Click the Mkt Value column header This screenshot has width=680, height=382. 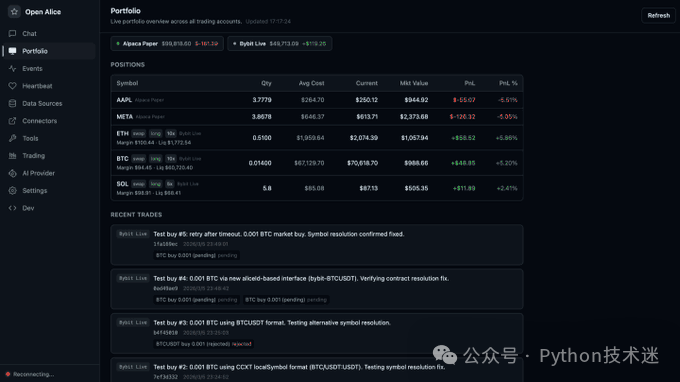click(414, 83)
